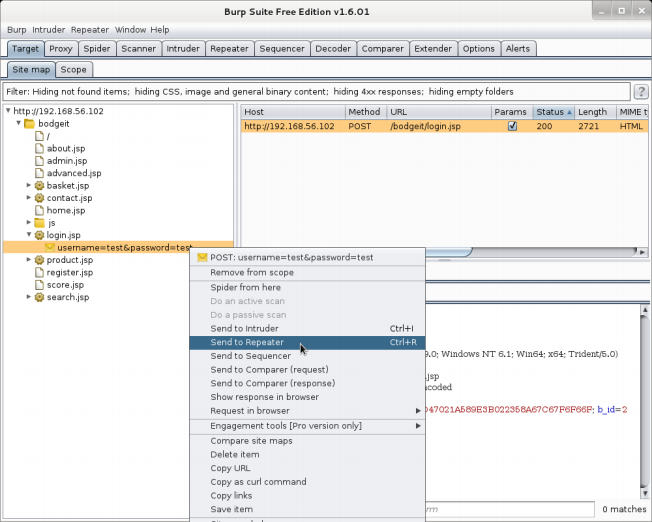Sort table by Status column header
This screenshot has width=652, height=522.
click(552, 112)
